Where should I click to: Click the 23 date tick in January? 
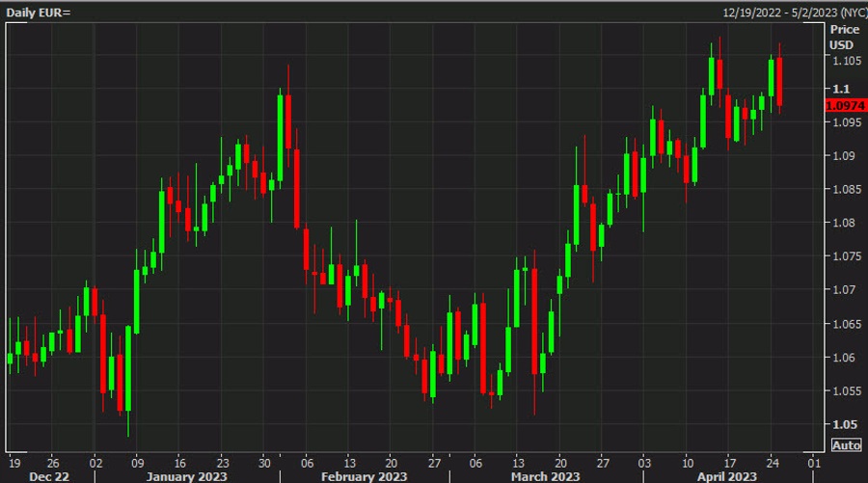point(223,463)
